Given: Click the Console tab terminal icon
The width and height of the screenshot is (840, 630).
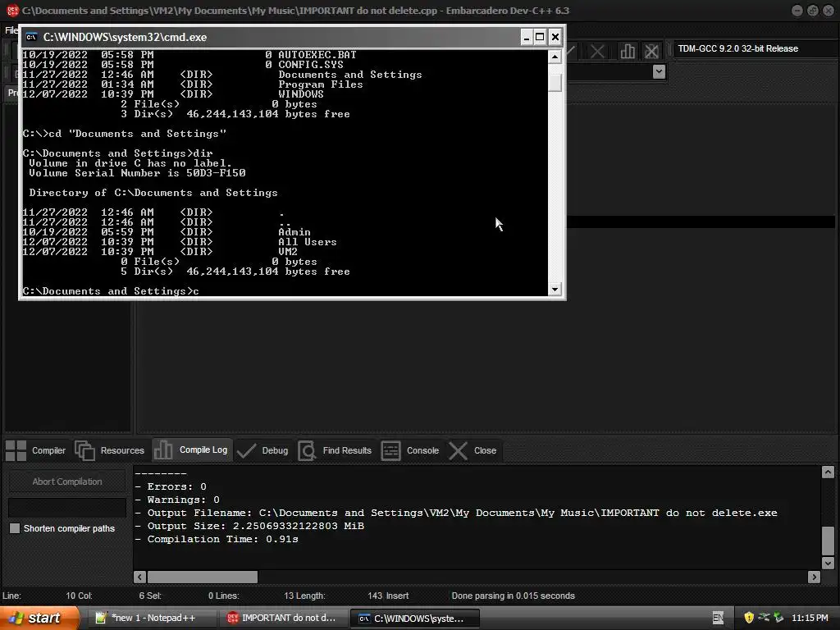Looking at the screenshot, I should coord(390,450).
